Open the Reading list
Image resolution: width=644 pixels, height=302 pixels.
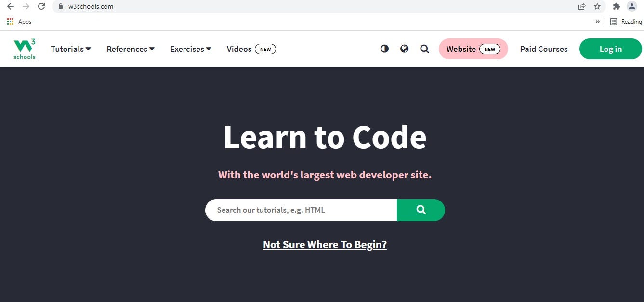click(626, 22)
